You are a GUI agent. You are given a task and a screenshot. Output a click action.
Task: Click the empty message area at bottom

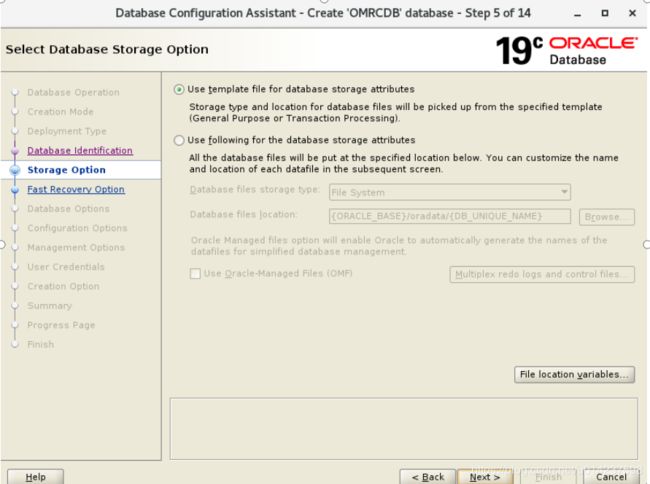[403, 428]
